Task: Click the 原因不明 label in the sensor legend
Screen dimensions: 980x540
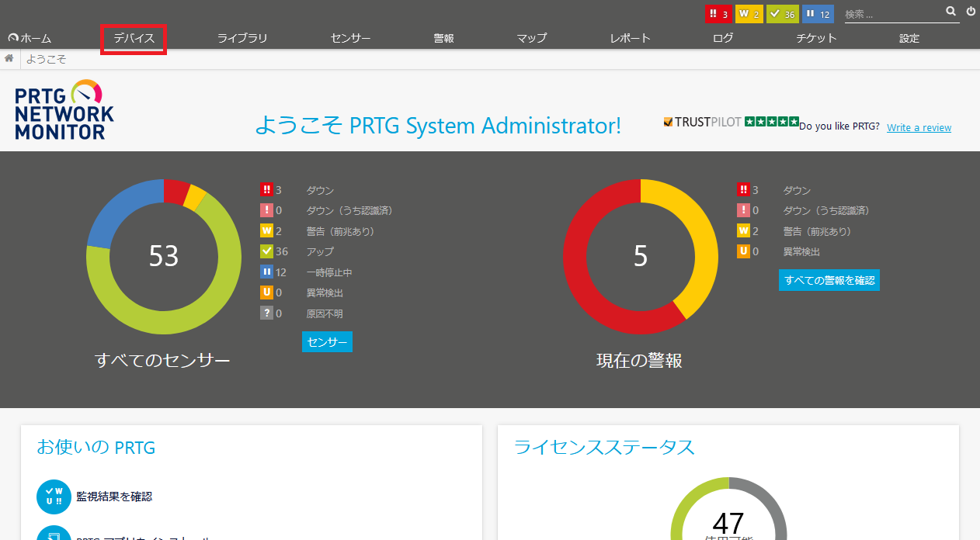Action: (x=325, y=313)
